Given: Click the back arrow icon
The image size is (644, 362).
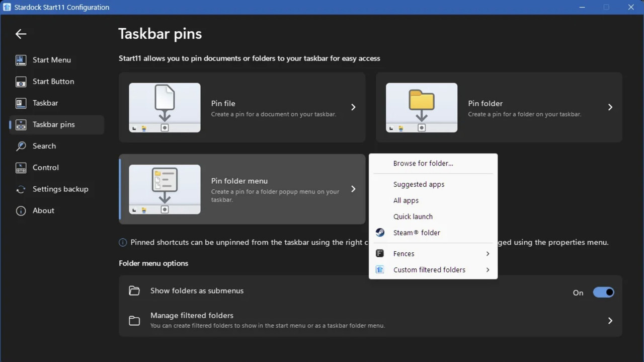Looking at the screenshot, I should pyautogui.click(x=21, y=34).
